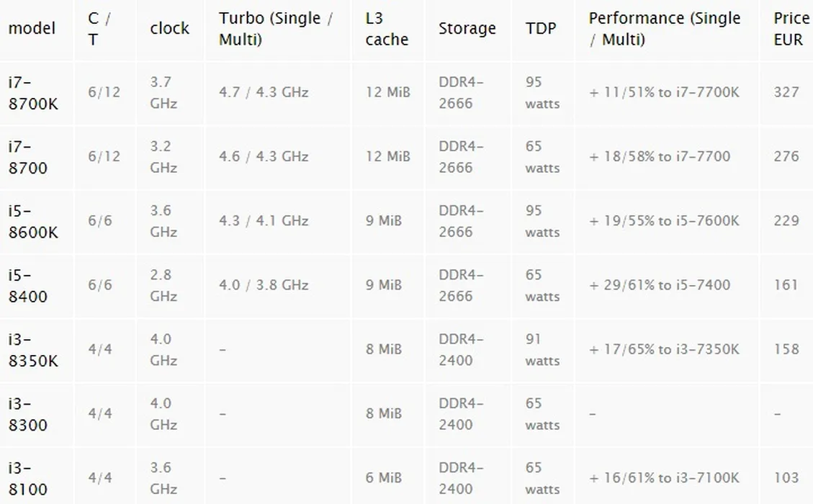813x504 pixels.
Task: Click the 'Price EUR' column header
Action: [791, 29]
